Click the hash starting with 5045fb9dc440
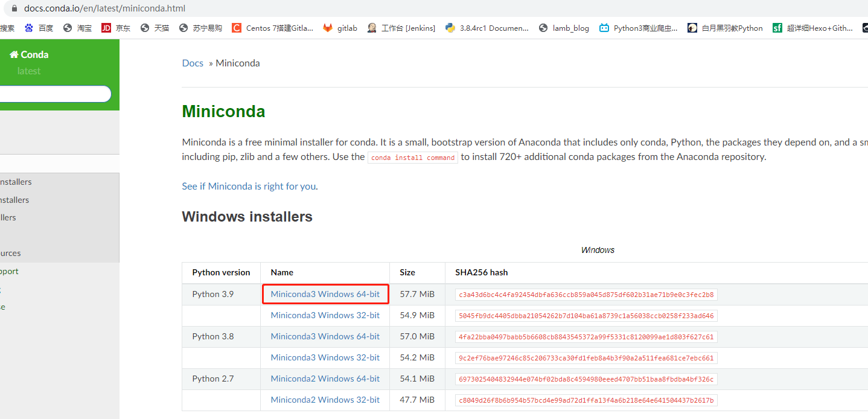The width and height of the screenshot is (868, 419). point(586,316)
